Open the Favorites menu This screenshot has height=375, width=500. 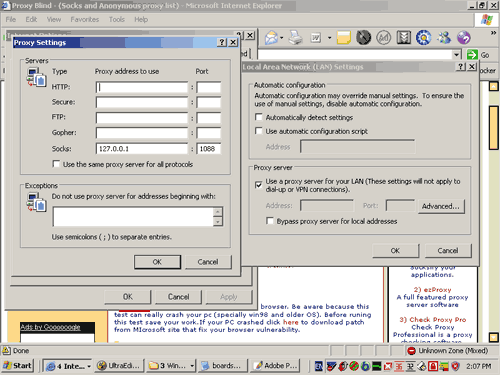click(x=85, y=19)
